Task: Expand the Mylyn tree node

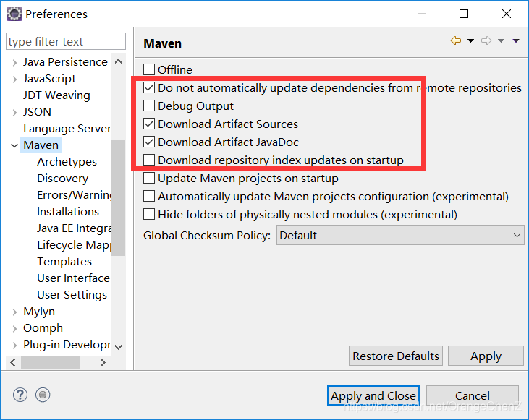Action: coord(14,312)
